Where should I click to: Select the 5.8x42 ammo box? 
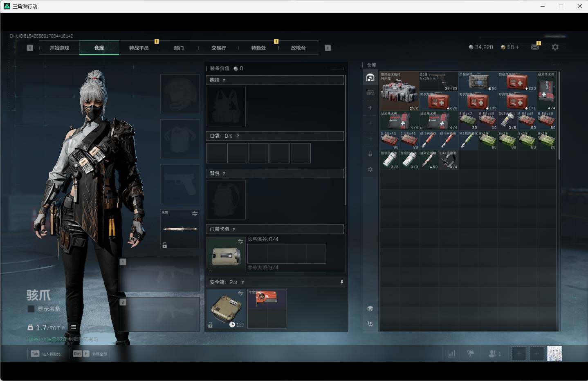pyautogui.click(x=468, y=121)
